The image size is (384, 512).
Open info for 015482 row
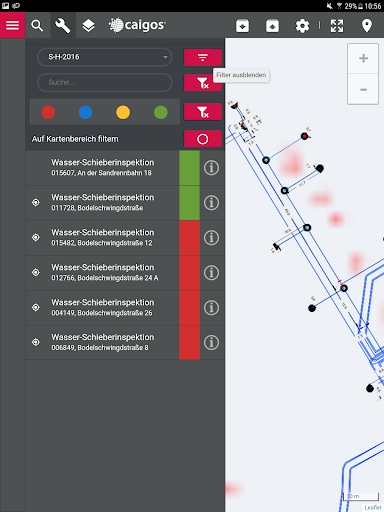pyautogui.click(x=211, y=238)
